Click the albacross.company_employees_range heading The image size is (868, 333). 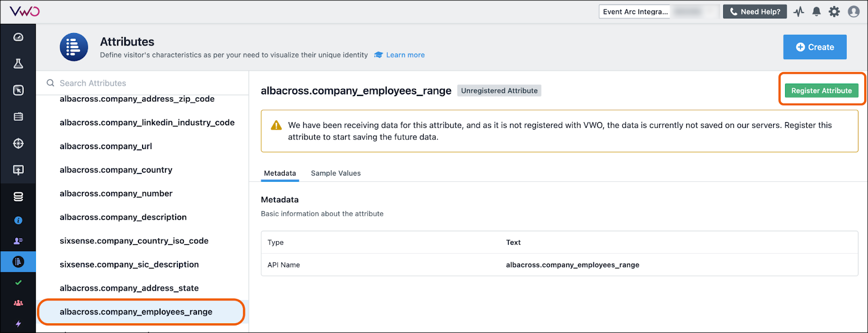click(x=356, y=91)
